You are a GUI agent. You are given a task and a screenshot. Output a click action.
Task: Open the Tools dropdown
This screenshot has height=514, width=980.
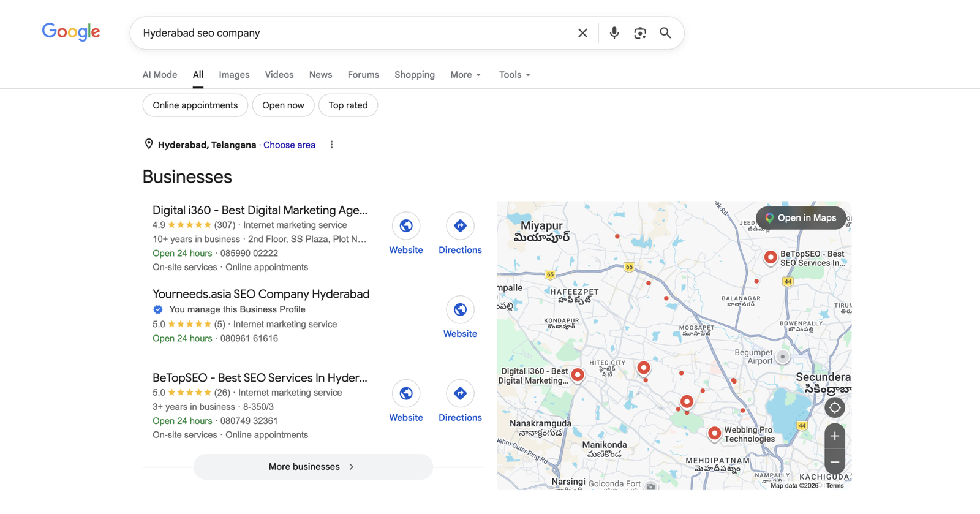(x=514, y=75)
